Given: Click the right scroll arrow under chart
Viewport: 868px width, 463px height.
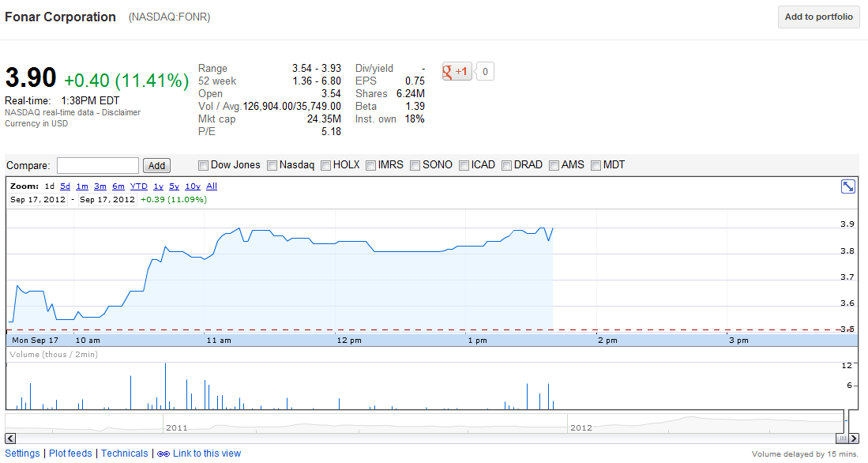Looking at the screenshot, I should 853,439.
